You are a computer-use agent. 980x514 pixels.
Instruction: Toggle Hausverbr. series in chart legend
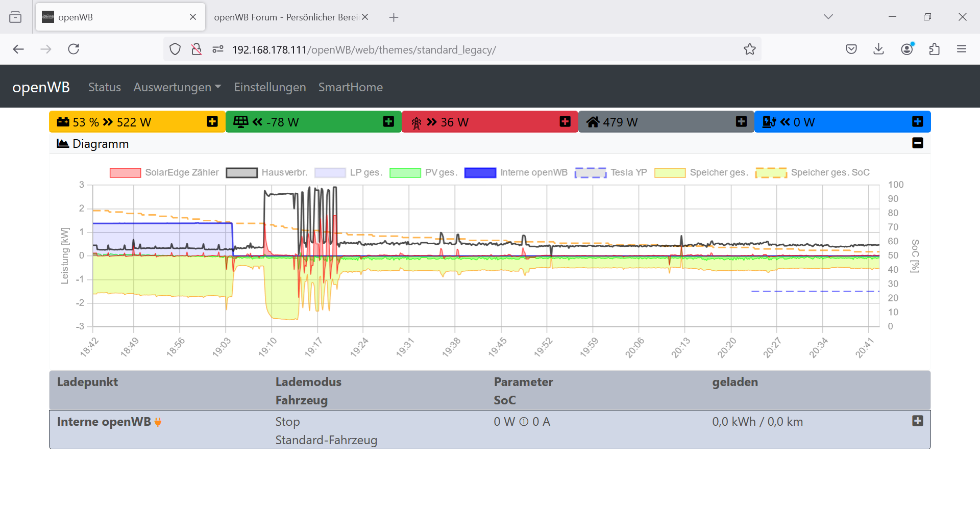(x=267, y=172)
